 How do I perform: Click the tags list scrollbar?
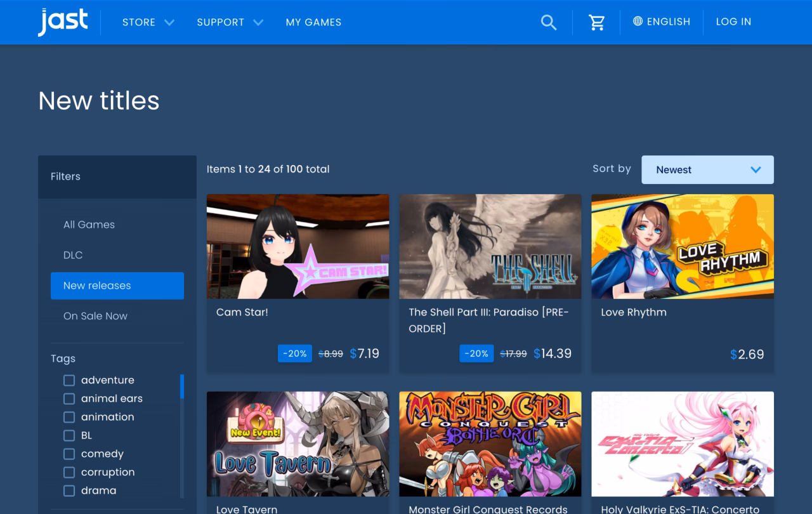point(182,386)
